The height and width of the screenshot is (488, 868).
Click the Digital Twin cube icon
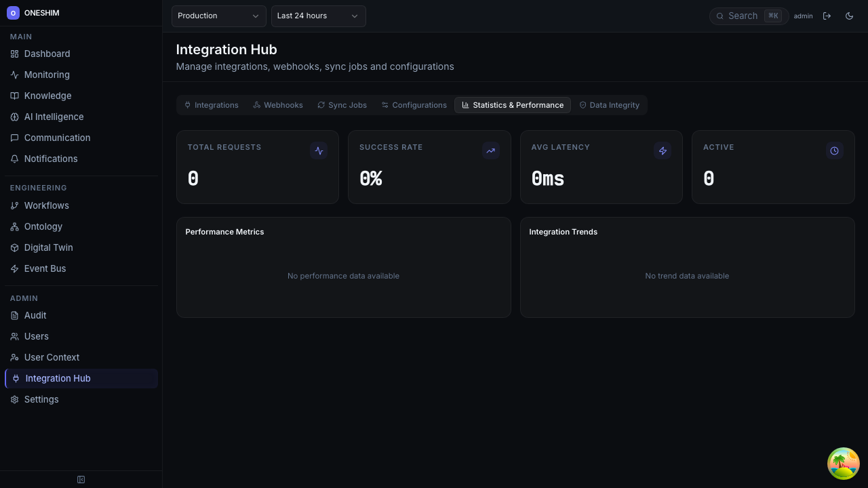[x=14, y=247]
